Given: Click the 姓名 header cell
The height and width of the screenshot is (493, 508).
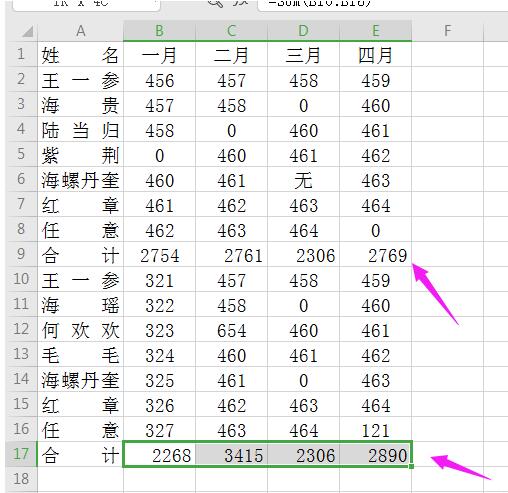Looking at the screenshot, I should 80,54.
